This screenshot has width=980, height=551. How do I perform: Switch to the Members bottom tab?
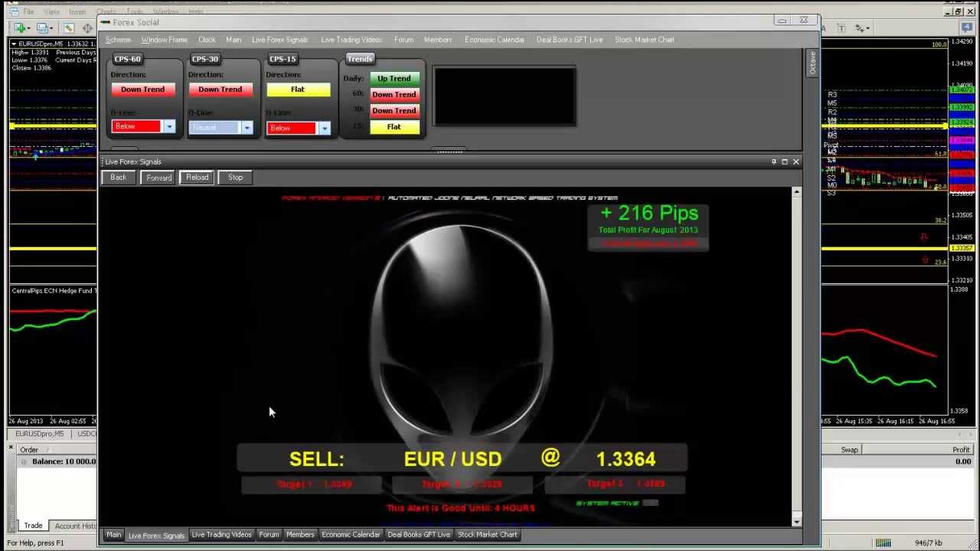[x=300, y=535]
